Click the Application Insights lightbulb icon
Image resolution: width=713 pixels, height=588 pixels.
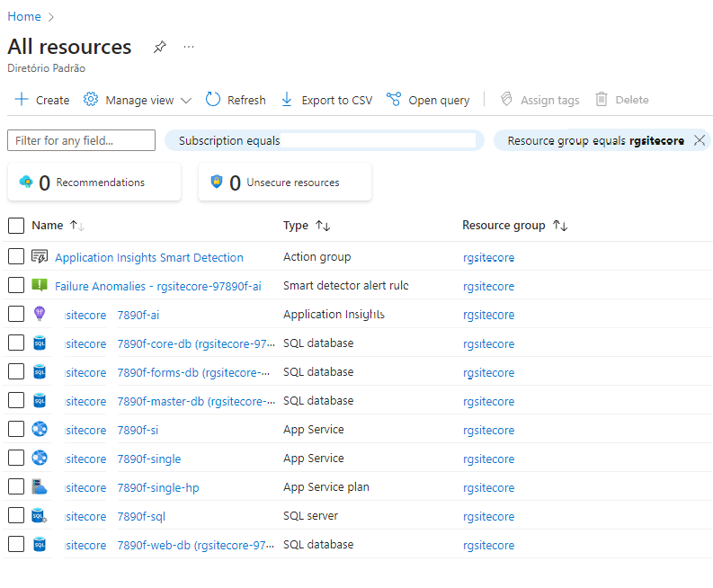pos(39,315)
